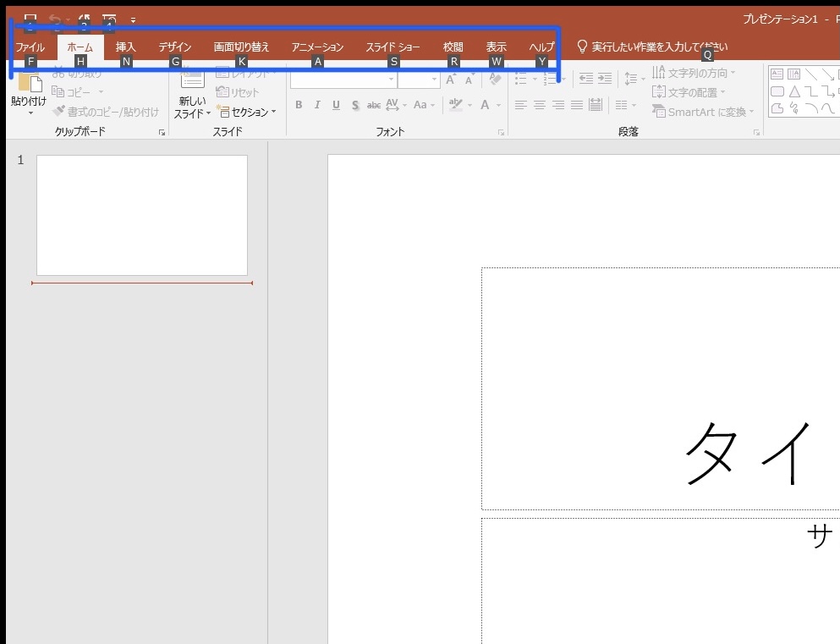Select slide 1 thumbnail in slide panel
The image size is (840, 644).
(142, 216)
